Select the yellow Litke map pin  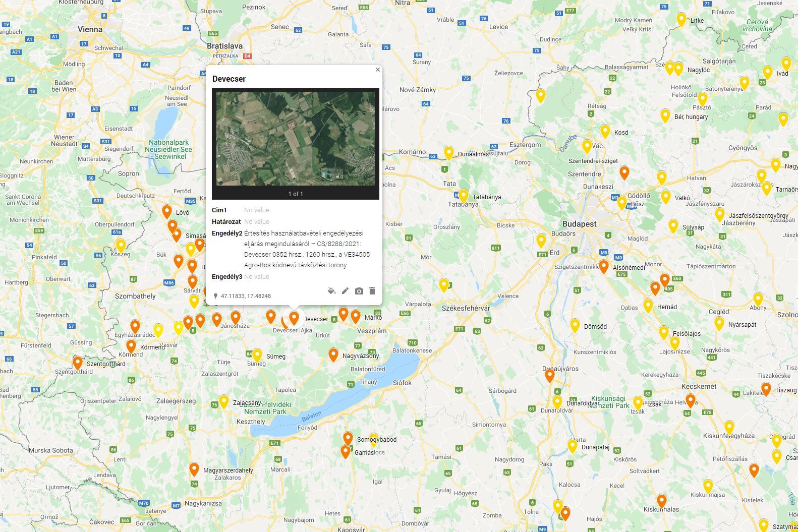pyautogui.click(x=681, y=20)
